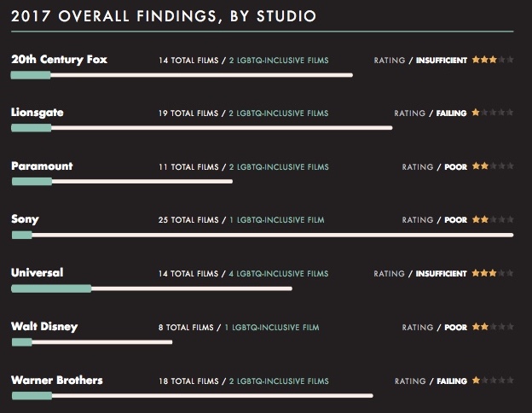532x413 pixels.
Task: Click the star rating for Lionsgate
Action: pos(493,113)
